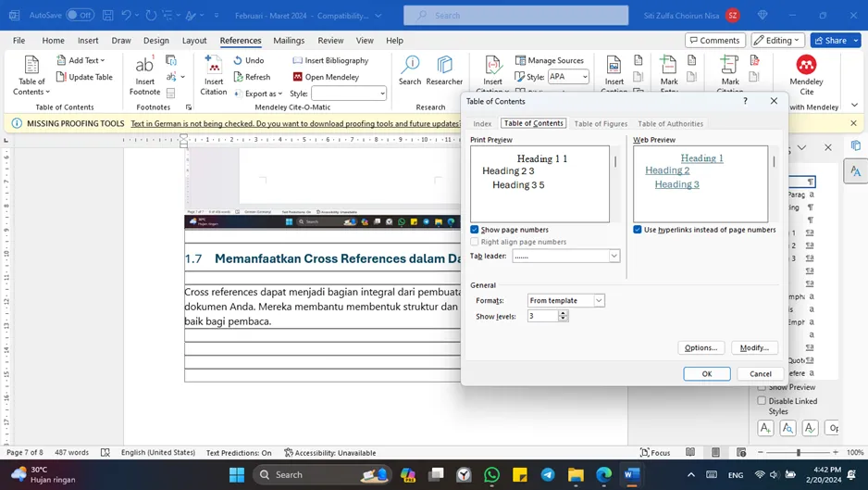
Task: Click the Modify button in dialog
Action: point(754,347)
